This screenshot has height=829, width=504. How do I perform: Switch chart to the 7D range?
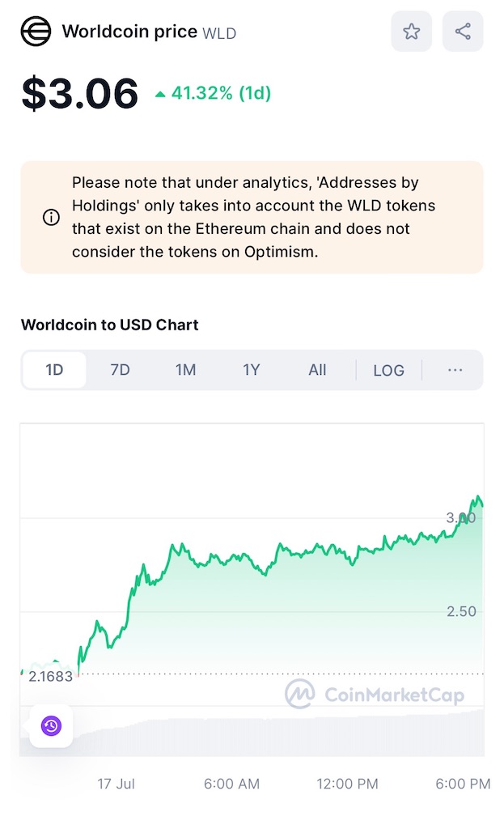120,369
